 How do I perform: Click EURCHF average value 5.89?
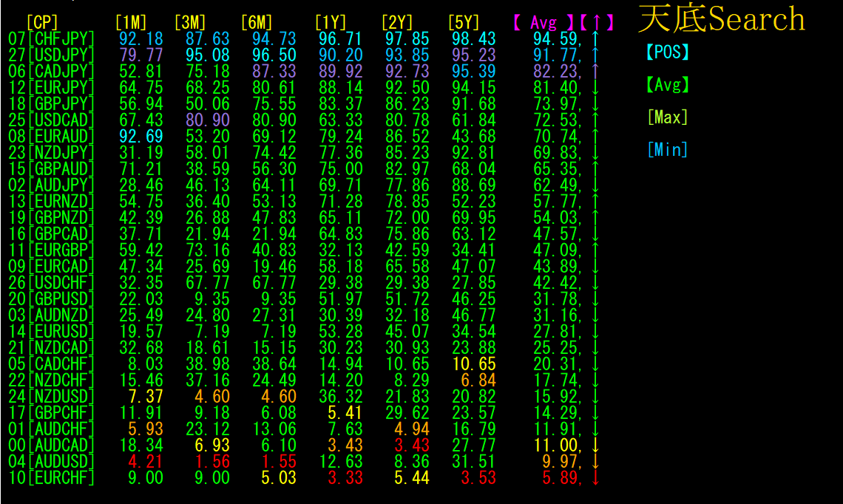(561, 477)
